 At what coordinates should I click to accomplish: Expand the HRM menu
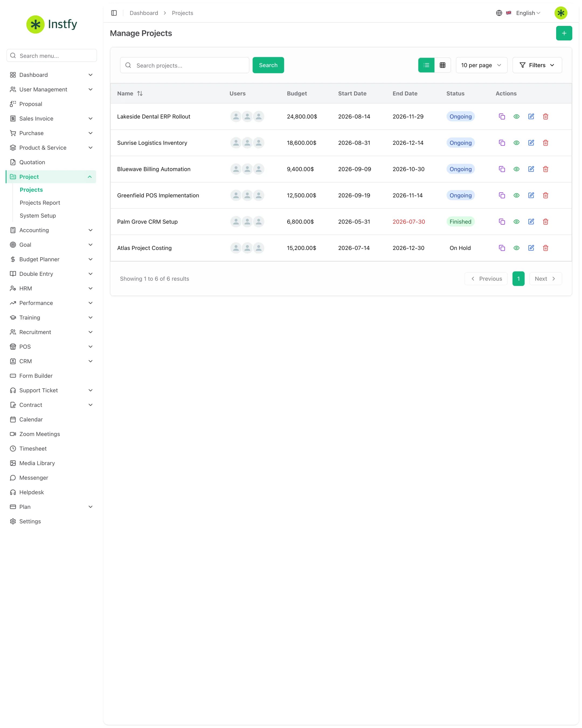click(51, 288)
